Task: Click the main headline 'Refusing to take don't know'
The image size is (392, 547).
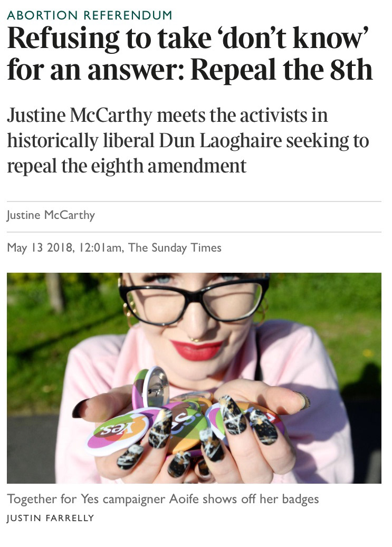Action: [x=188, y=38]
